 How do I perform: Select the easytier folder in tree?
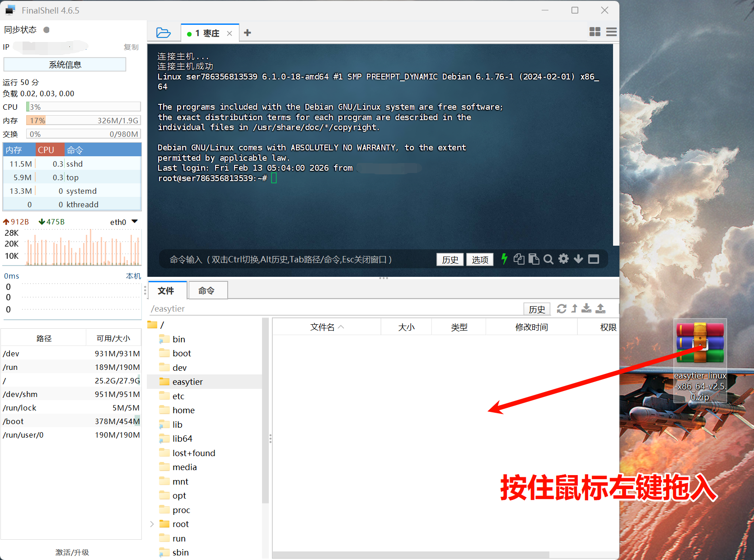pos(187,382)
